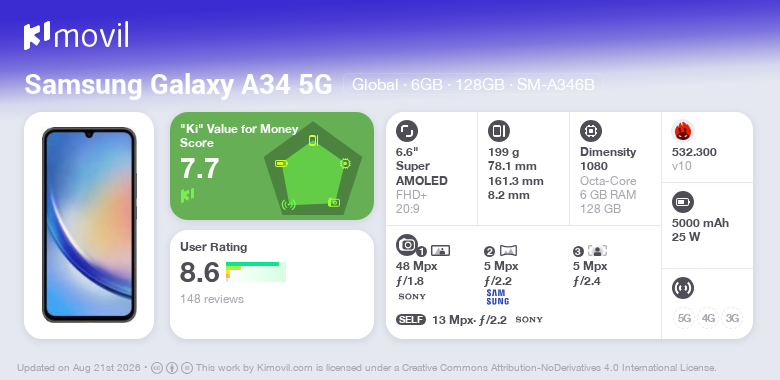Screen dimensions: 780x380
Task: Click the Kimovil logo
Action: pos(76,35)
